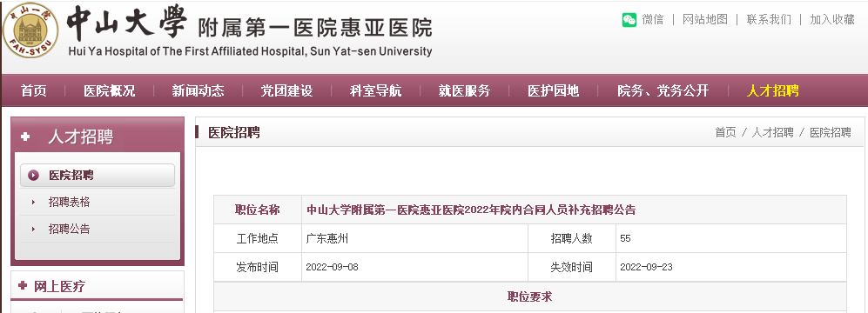Click the date 2022-09-08
This screenshot has height=313, width=868.
333,268
